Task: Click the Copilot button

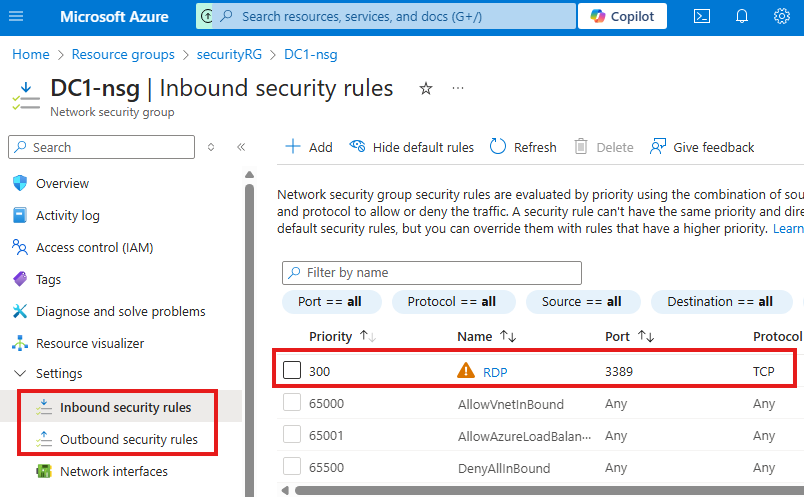Action: pos(622,16)
